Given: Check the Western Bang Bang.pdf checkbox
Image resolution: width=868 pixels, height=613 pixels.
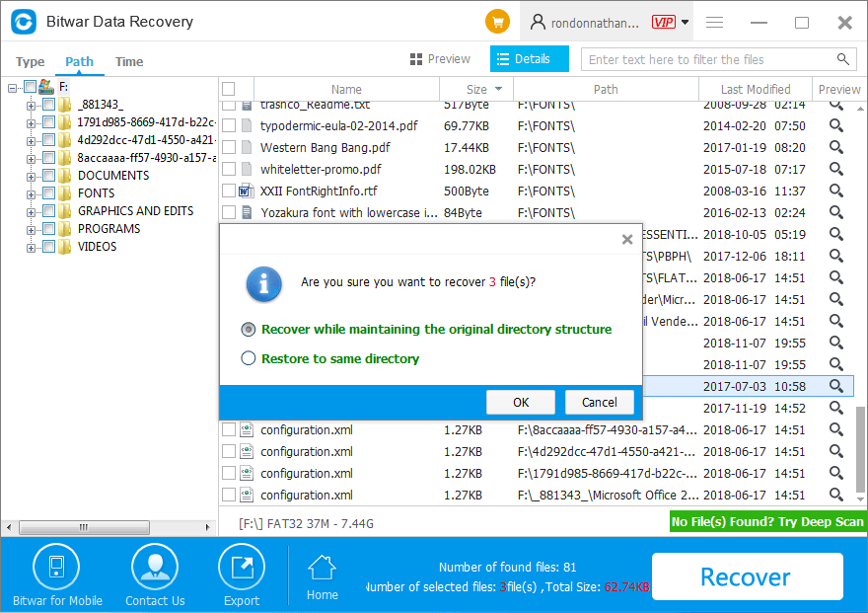Looking at the screenshot, I should click(x=229, y=147).
